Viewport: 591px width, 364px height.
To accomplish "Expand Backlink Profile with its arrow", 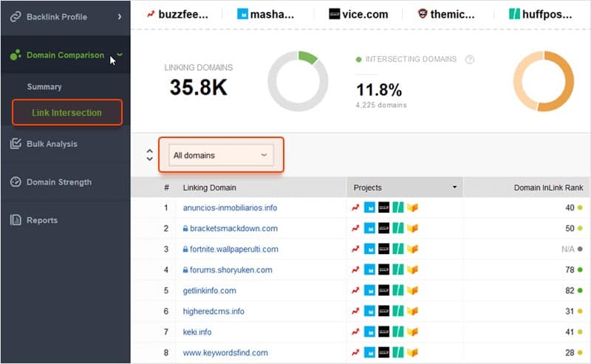I will [120, 17].
